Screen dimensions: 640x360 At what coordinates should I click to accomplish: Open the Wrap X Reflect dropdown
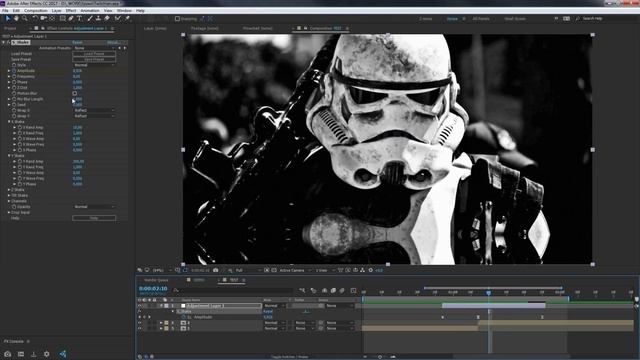point(94,110)
